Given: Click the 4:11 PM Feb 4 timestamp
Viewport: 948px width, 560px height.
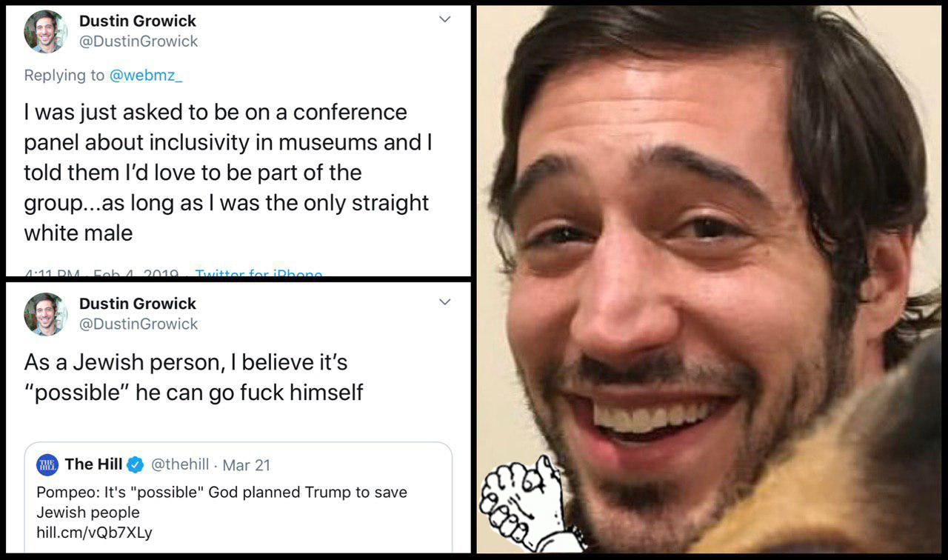Looking at the screenshot, I should [x=101, y=273].
